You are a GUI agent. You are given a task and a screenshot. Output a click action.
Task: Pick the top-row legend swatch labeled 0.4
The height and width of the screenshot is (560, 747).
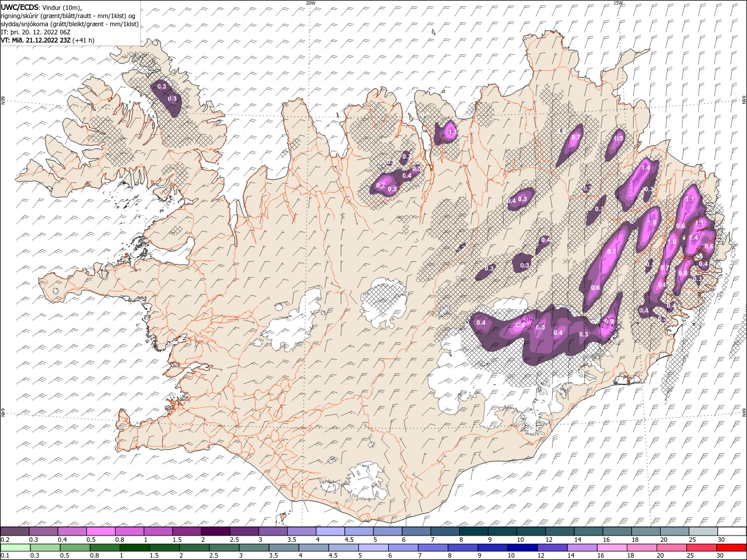coord(72,531)
